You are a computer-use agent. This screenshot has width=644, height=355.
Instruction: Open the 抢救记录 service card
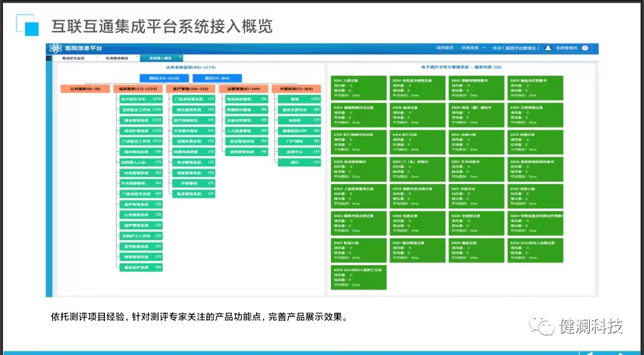(x=417, y=223)
